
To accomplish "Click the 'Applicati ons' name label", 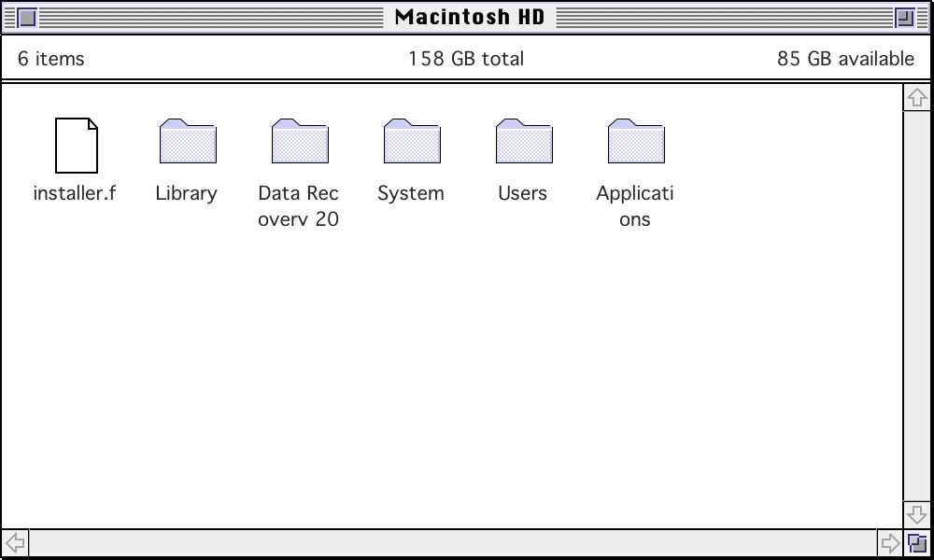I will (x=634, y=206).
